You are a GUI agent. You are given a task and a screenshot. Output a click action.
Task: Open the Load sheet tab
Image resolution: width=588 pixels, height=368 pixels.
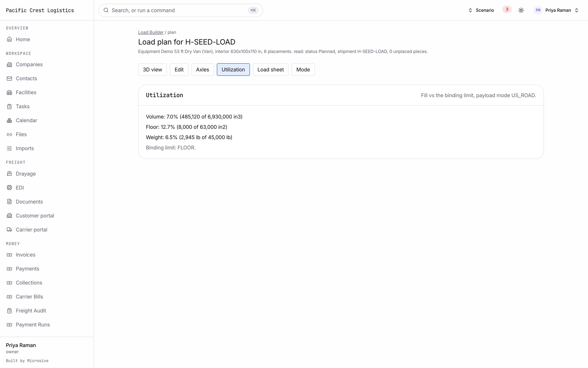coord(270,70)
